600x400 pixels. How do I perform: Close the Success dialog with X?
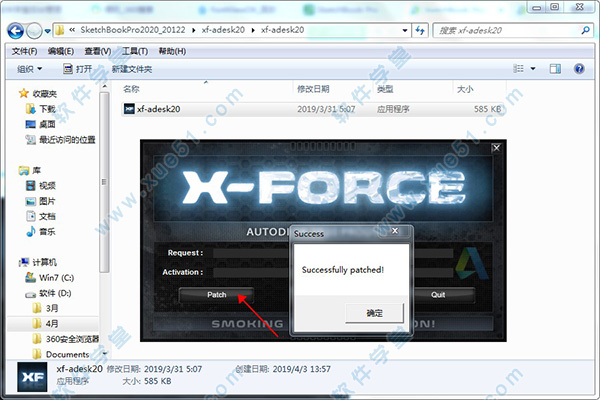pos(395,231)
